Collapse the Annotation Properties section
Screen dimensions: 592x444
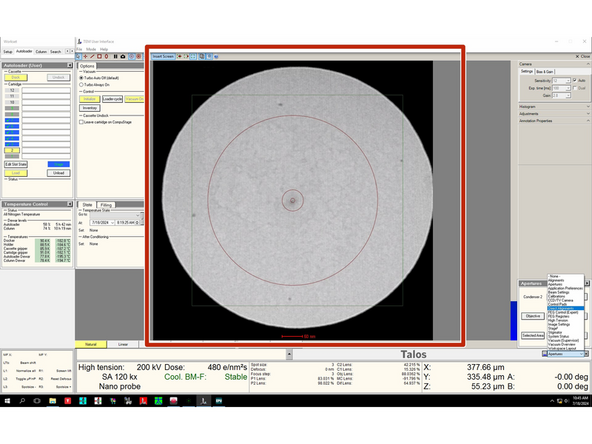click(587, 121)
